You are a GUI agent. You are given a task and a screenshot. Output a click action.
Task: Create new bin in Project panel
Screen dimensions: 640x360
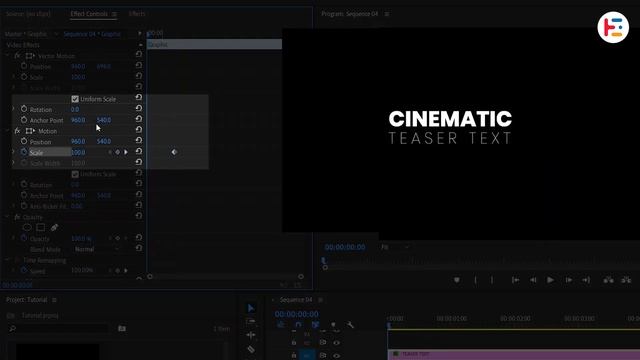[x=122, y=328]
